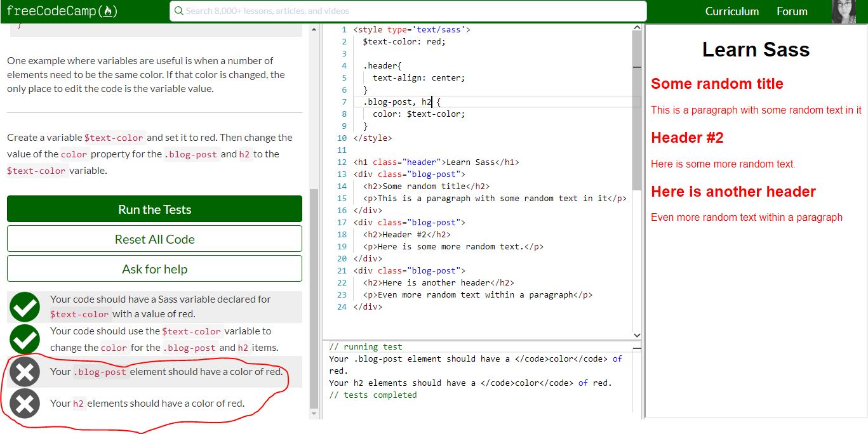Click line 8 color: $text-color; code

click(419, 114)
